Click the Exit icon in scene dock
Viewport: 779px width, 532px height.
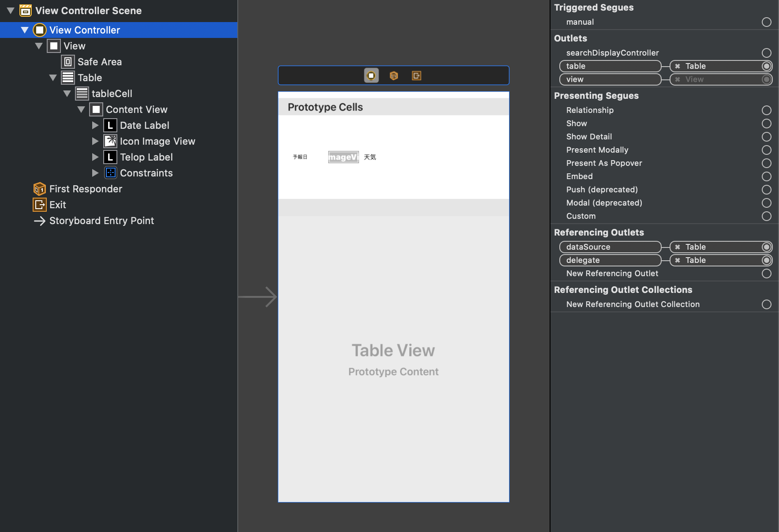(416, 76)
